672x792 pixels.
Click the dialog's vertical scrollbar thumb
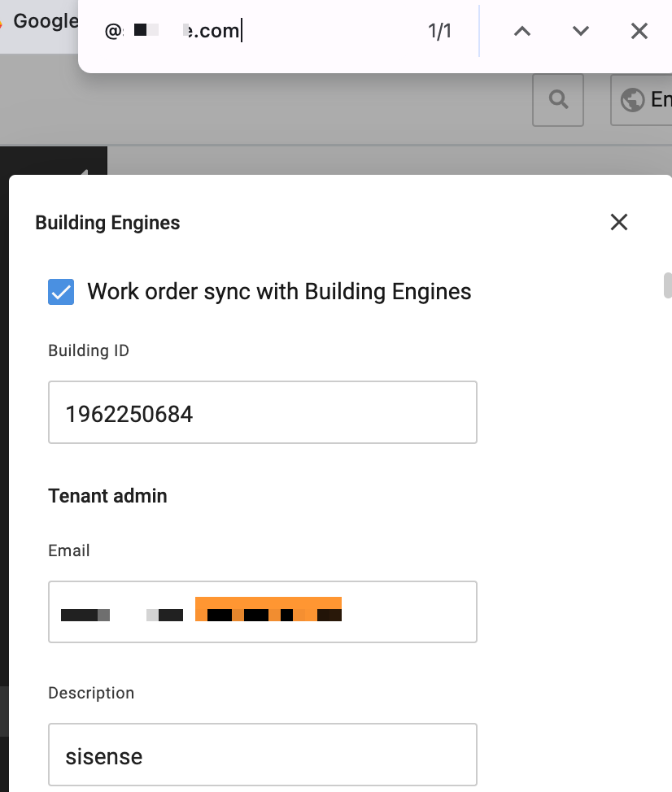pyautogui.click(x=668, y=285)
